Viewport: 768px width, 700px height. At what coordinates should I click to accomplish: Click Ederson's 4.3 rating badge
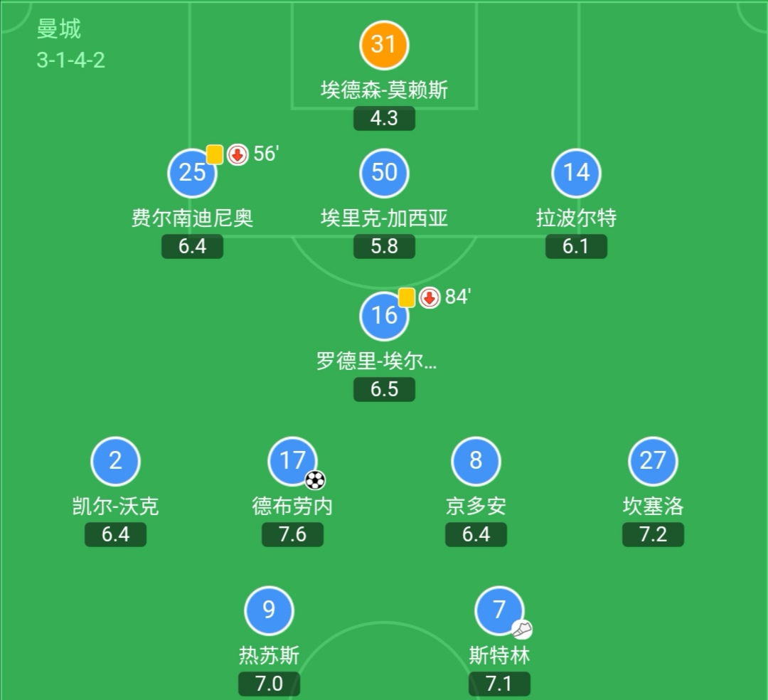point(384,118)
